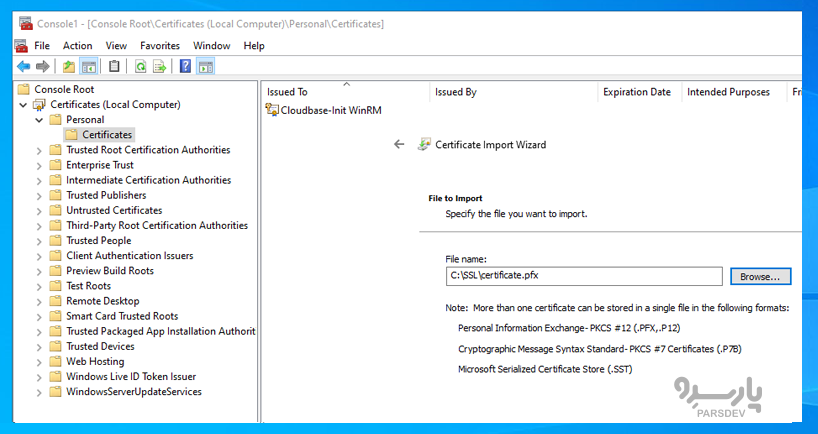The width and height of the screenshot is (818, 434).
Task: Expand Windows Live ID Token Issuer
Action: point(39,378)
